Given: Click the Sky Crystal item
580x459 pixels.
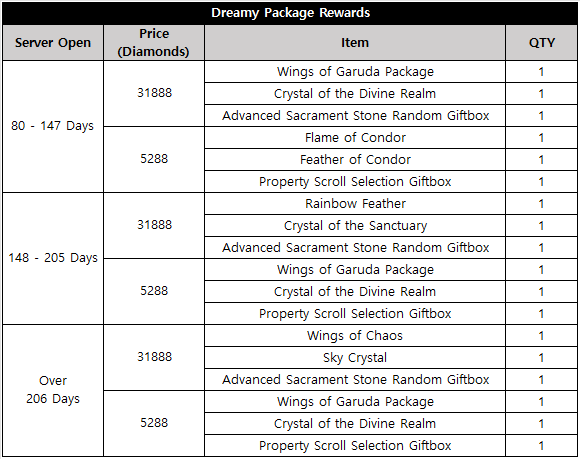Looking at the screenshot, I should click(x=355, y=358).
